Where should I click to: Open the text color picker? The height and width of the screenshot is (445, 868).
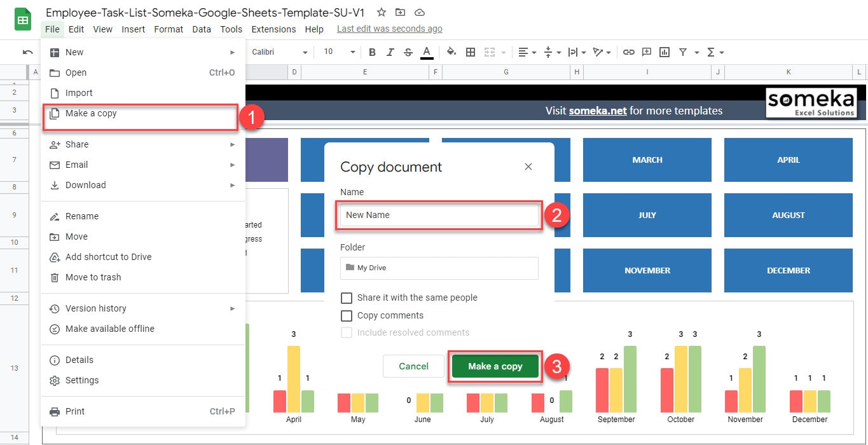coord(426,52)
